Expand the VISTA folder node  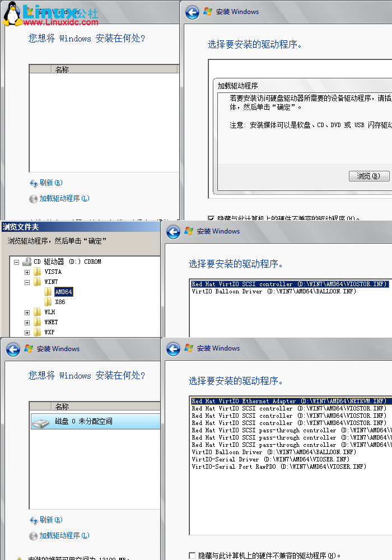pyautogui.click(x=27, y=272)
